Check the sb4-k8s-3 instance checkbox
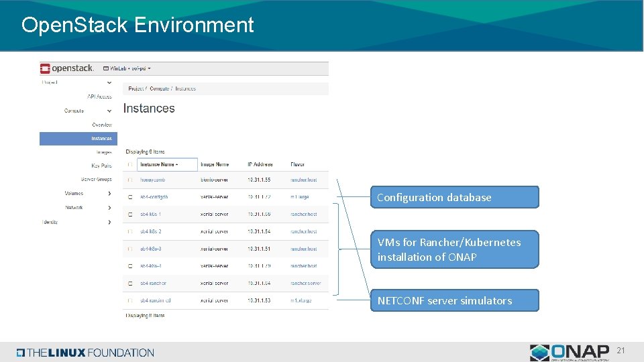 click(x=130, y=249)
